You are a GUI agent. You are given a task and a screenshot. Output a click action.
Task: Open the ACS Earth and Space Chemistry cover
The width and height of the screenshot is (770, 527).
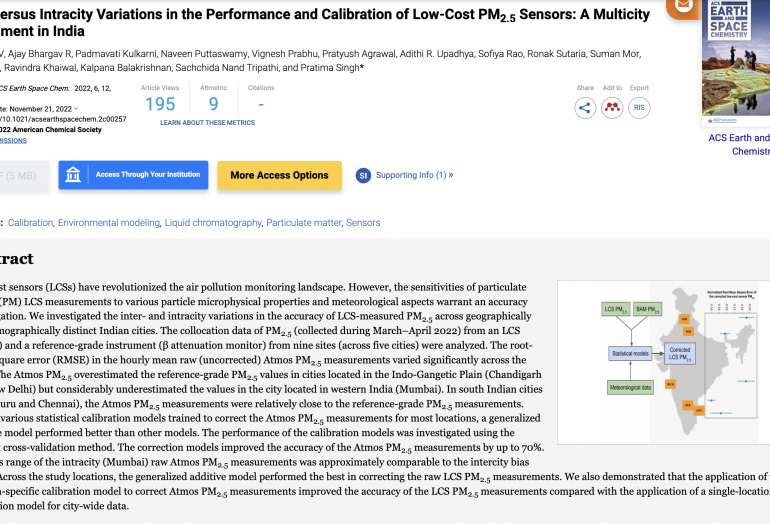click(737, 60)
